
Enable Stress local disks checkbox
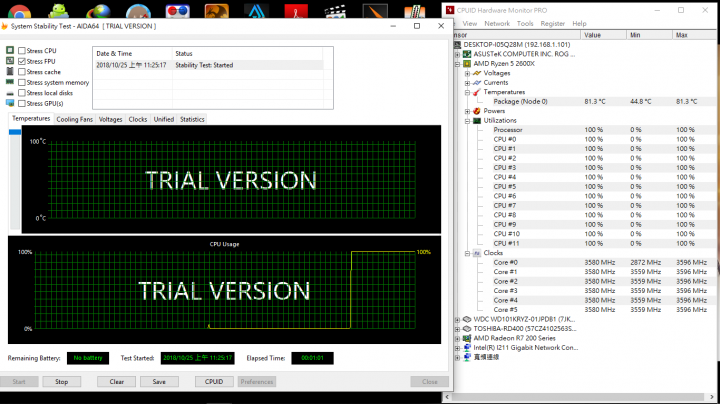click(22, 93)
